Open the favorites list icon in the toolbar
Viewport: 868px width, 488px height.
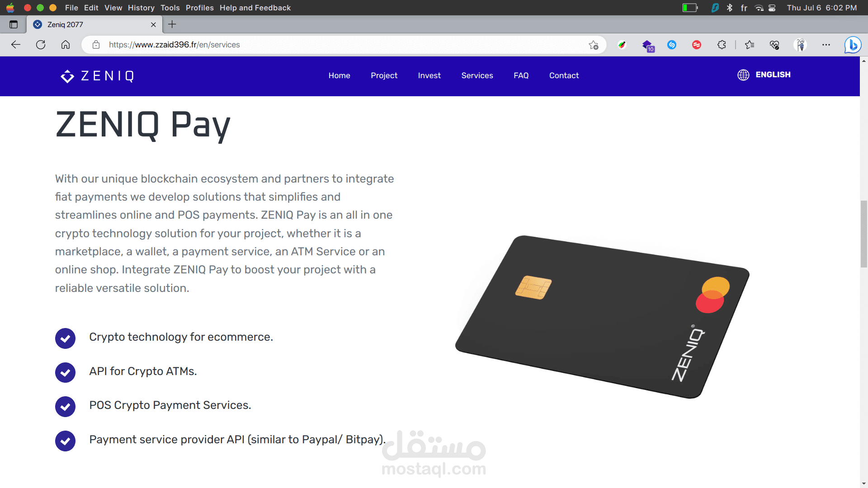(750, 45)
